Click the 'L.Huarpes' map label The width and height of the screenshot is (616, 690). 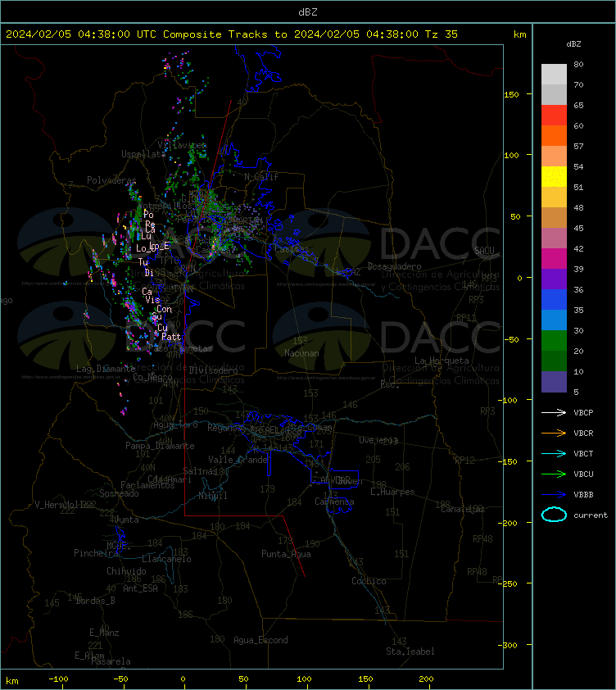(x=392, y=492)
